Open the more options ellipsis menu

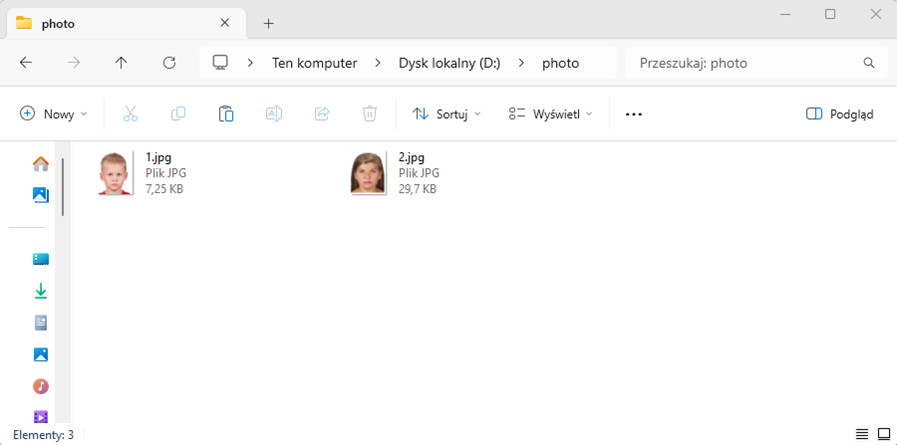[x=633, y=114]
